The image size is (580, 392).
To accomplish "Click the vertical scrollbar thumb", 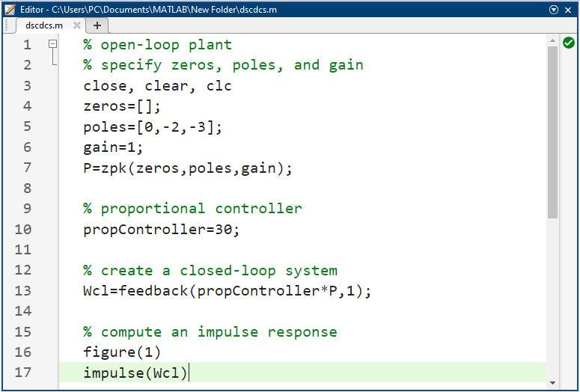I will pos(552,132).
